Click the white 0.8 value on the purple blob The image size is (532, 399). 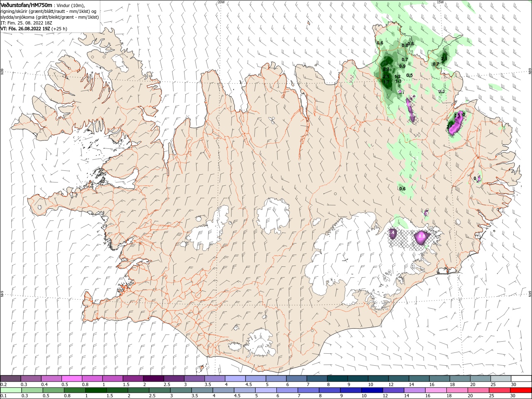coord(422,236)
